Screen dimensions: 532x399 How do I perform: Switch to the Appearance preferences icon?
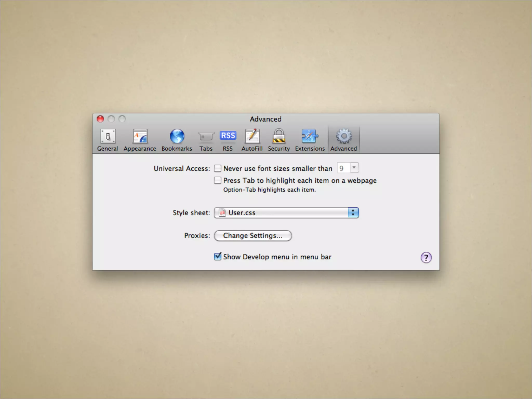(x=140, y=136)
